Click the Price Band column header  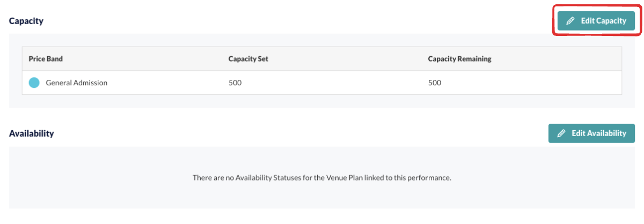(x=46, y=58)
